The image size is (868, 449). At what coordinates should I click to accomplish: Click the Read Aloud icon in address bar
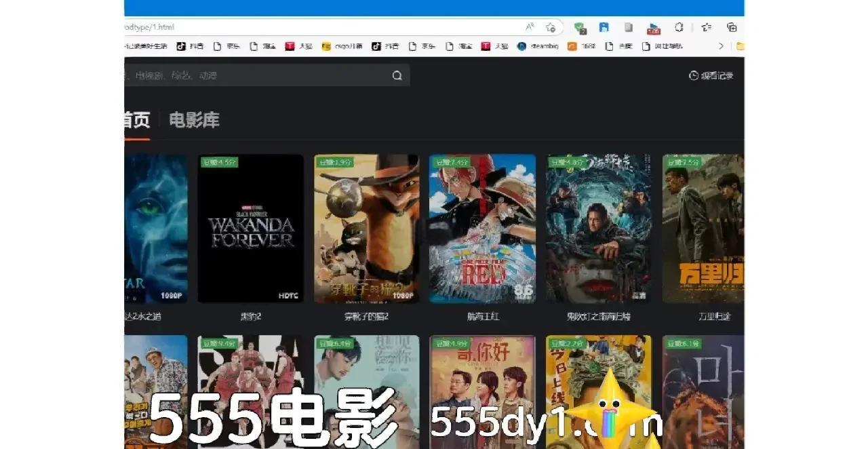point(530,27)
